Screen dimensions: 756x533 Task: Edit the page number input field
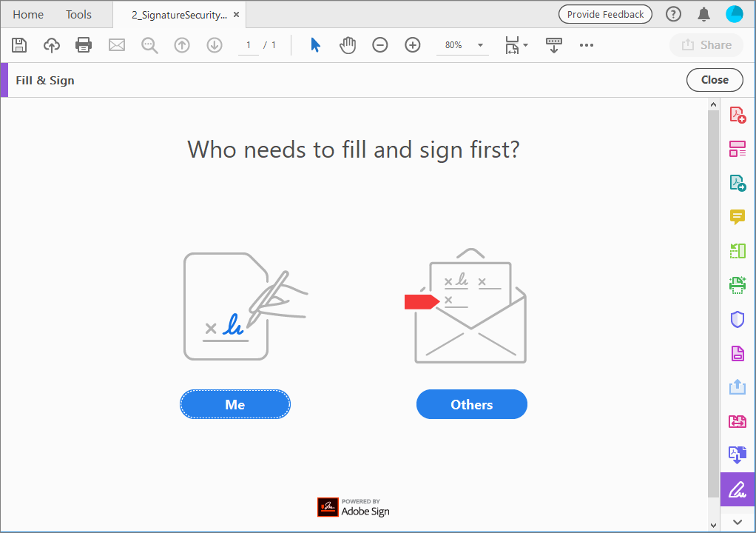point(249,45)
